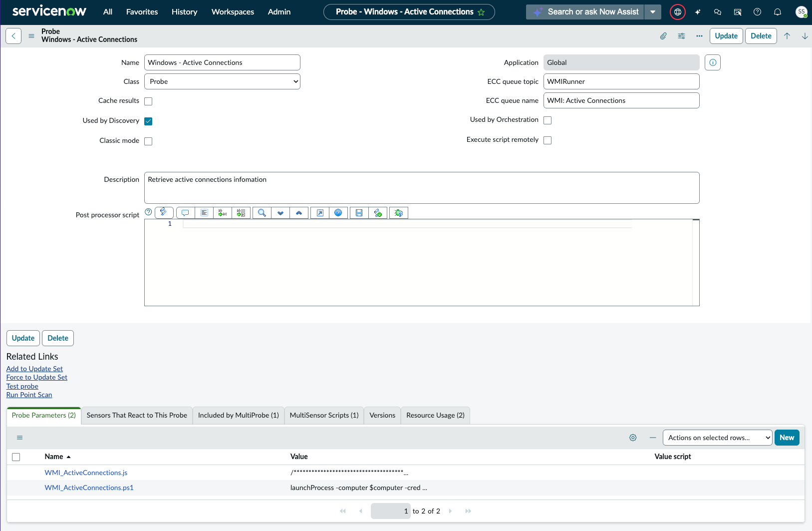Open the attachments paperclip icon
The height and width of the screenshot is (531, 812).
pos(663,36)
